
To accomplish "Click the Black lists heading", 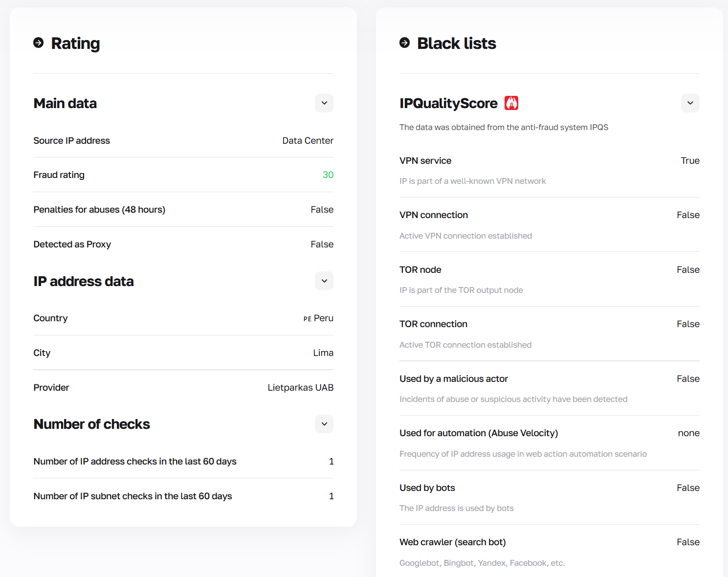I will click(x=457, y=44).
